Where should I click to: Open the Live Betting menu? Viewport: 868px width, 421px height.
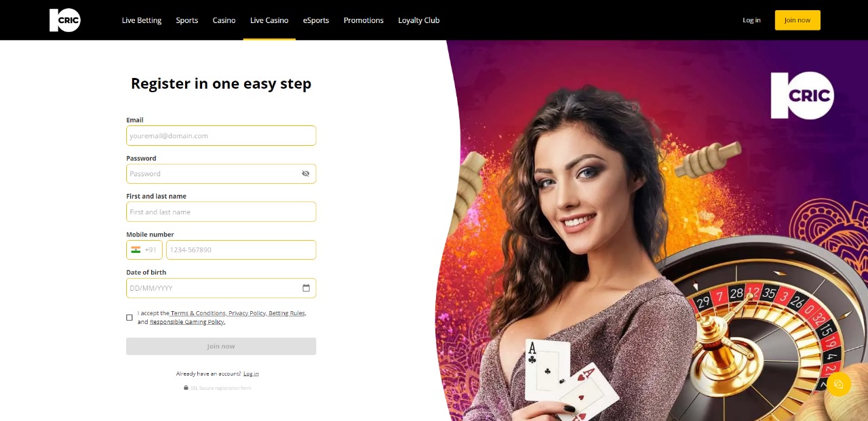142,20
